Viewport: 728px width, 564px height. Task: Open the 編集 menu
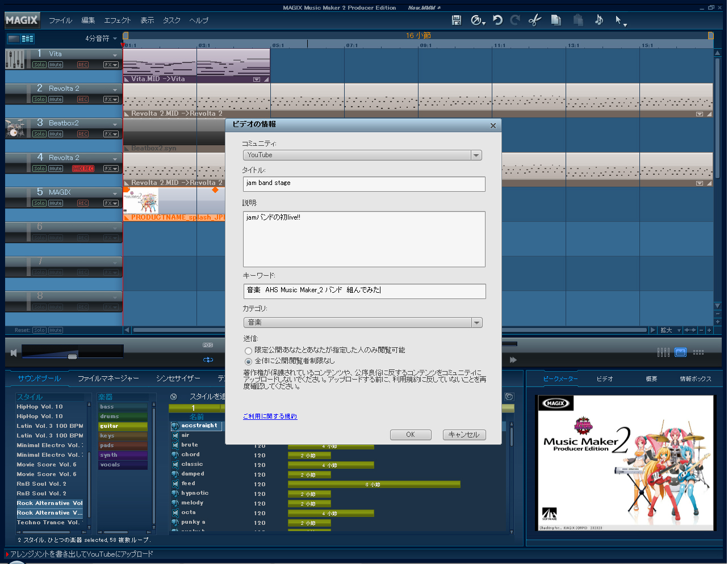click(x=88, y=20)
